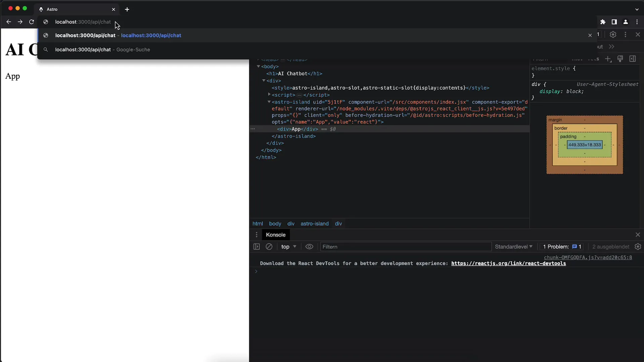
Task: Select the style element line
Action: pyautogui.click(x=380, y=88)
